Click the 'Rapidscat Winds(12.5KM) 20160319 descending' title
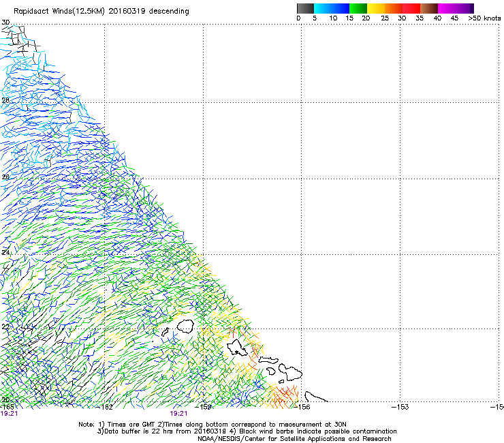 (101, 12)
